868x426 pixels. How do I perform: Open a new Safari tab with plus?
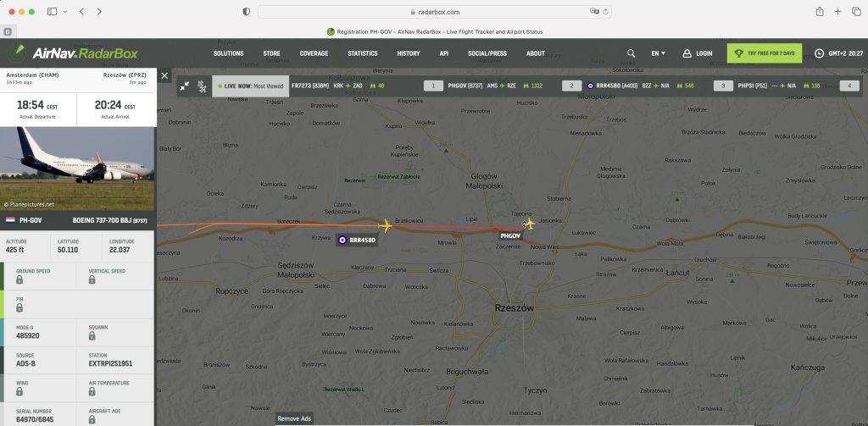click(x=838, y=12)
